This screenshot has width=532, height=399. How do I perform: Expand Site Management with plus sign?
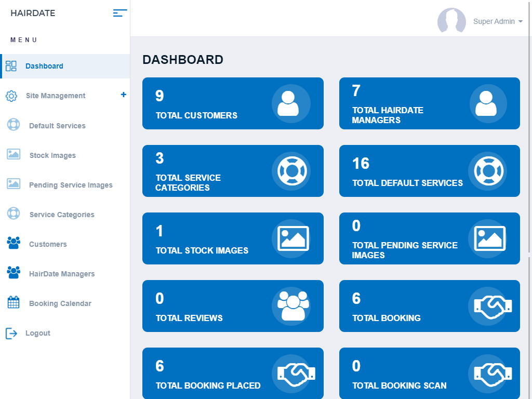click(x=124, y=95)
